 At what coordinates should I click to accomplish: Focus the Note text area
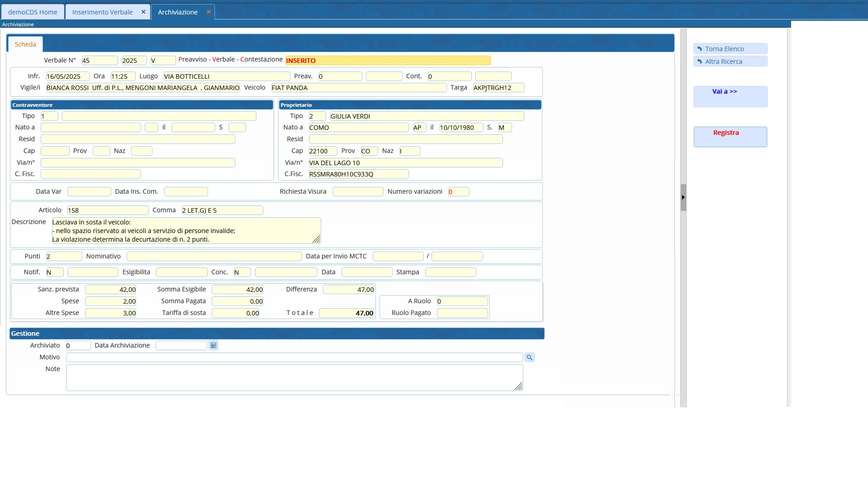[x=294, y=377]
